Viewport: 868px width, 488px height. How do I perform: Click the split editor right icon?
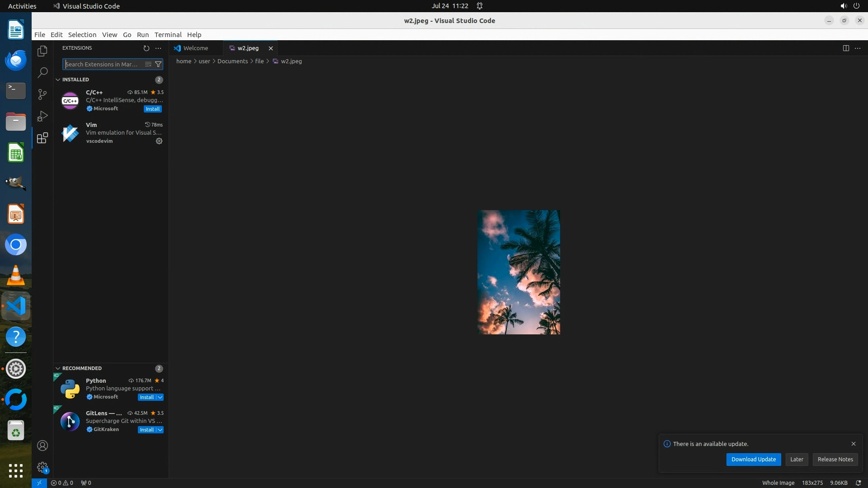point(846,48)
